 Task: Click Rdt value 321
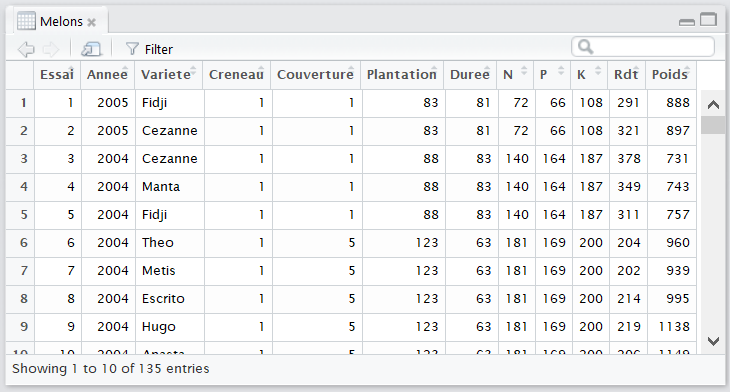[629, 131]
